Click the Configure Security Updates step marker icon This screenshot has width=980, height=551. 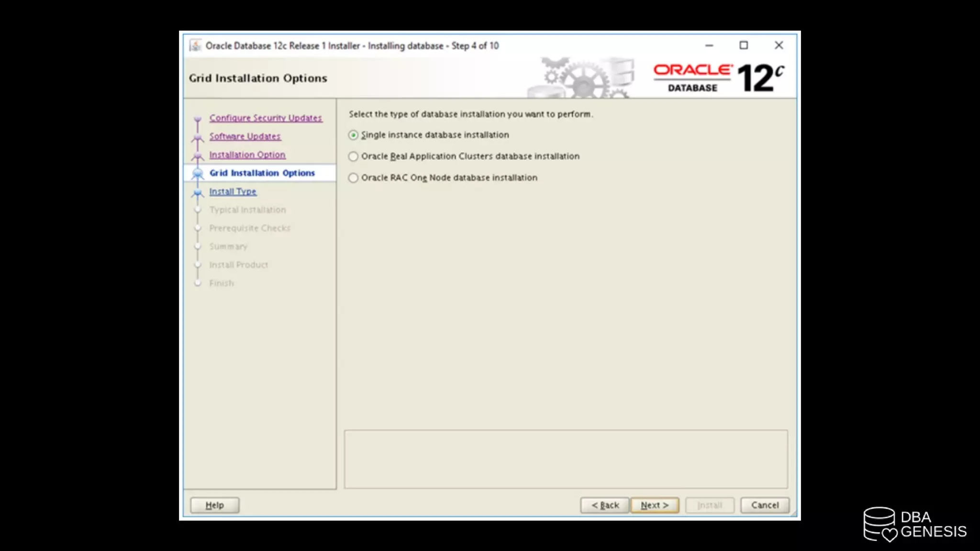point(198,119)
